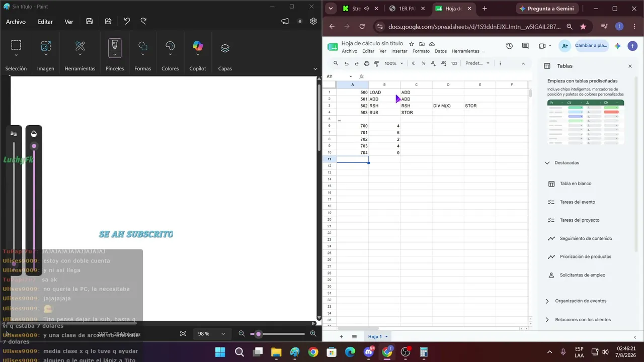Zoom out with the minus magnifier in Paint
The height and width of the screenshot is (362, 644).
click(x=242, y=333)
